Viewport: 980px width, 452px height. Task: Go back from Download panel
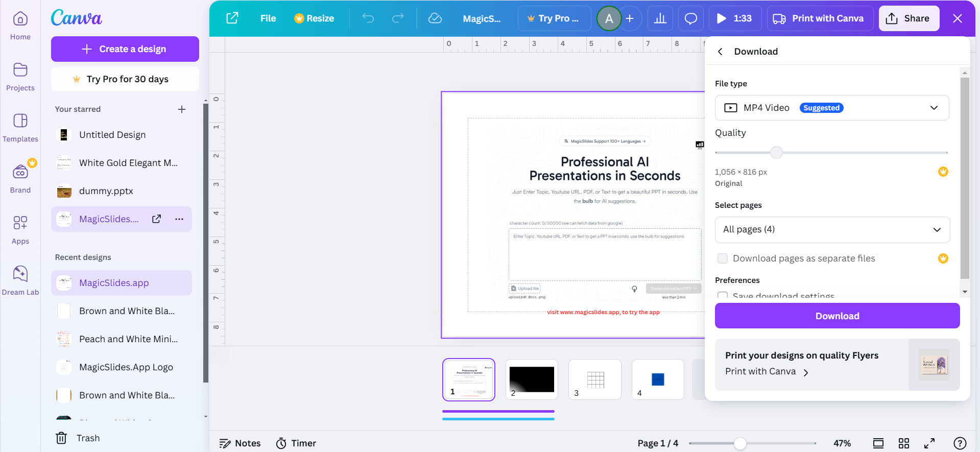tap(720, 52)
